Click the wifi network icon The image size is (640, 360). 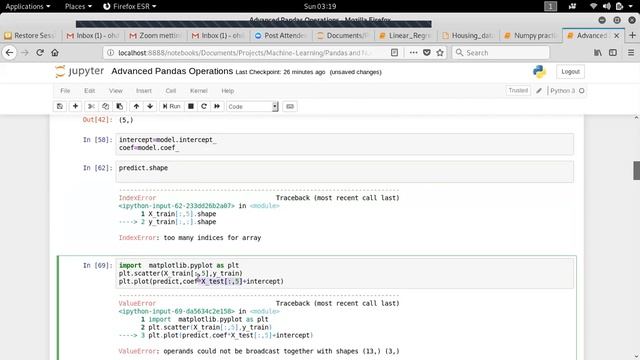click(593, 6)
